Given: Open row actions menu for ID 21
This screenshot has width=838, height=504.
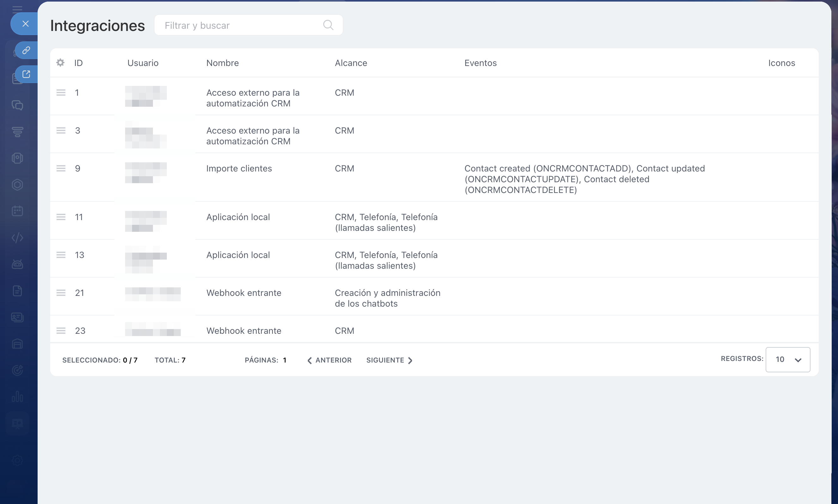Looking at the screenshot, I should [61, 293].
